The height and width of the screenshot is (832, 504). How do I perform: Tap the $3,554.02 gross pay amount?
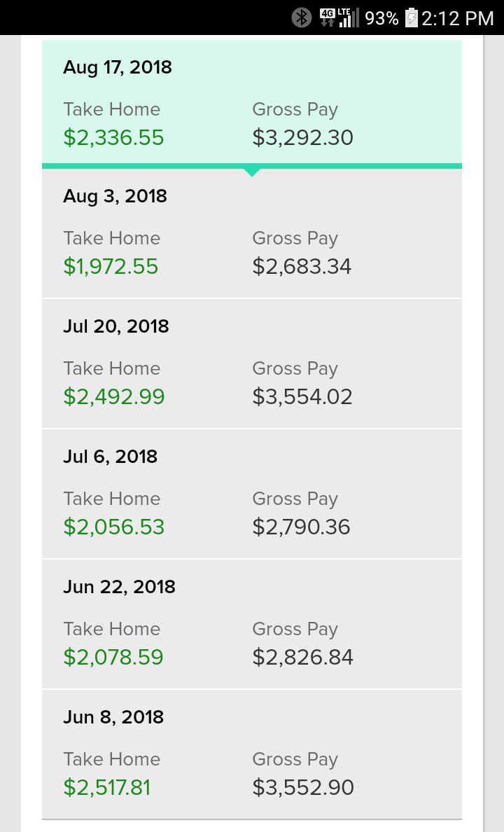pyautogui.click(x=302, y=397)
